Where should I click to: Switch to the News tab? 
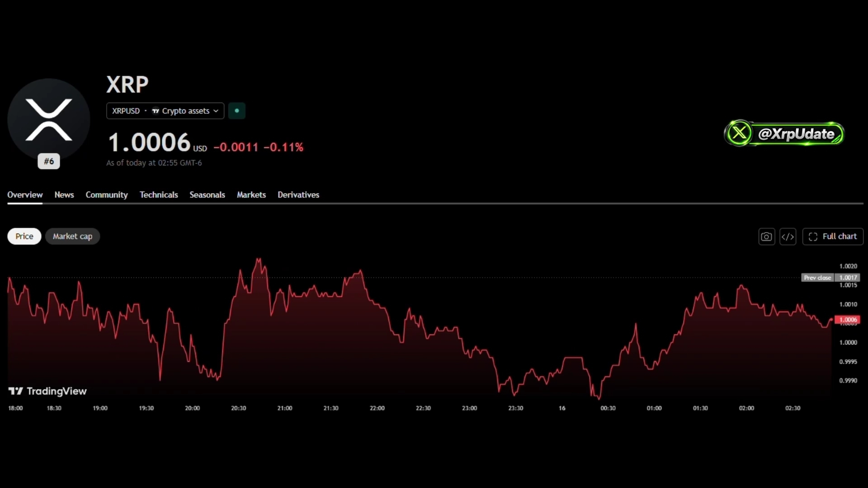pos(64,195)
